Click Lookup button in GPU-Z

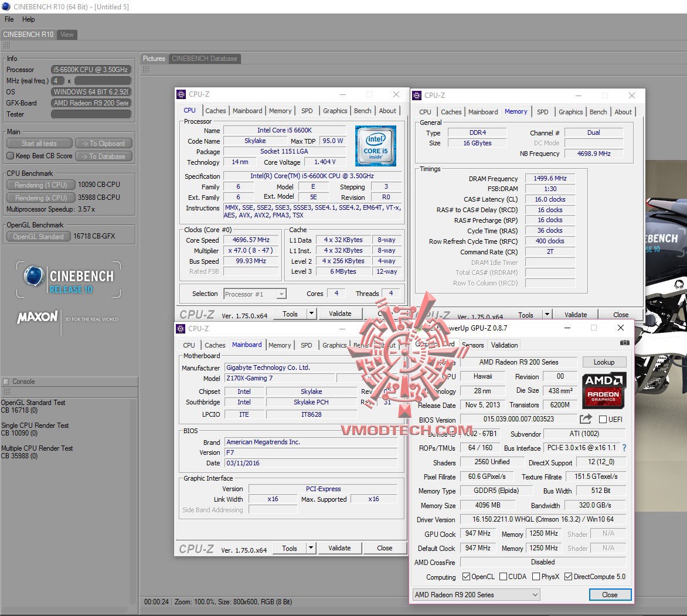click(x=604, y=362)
